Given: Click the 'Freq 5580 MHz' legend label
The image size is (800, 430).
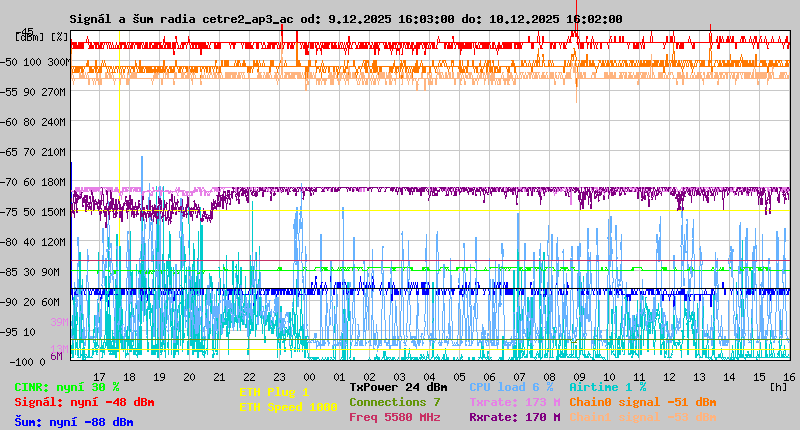Looking at the screenshot, I should click(x=395, y=417).
